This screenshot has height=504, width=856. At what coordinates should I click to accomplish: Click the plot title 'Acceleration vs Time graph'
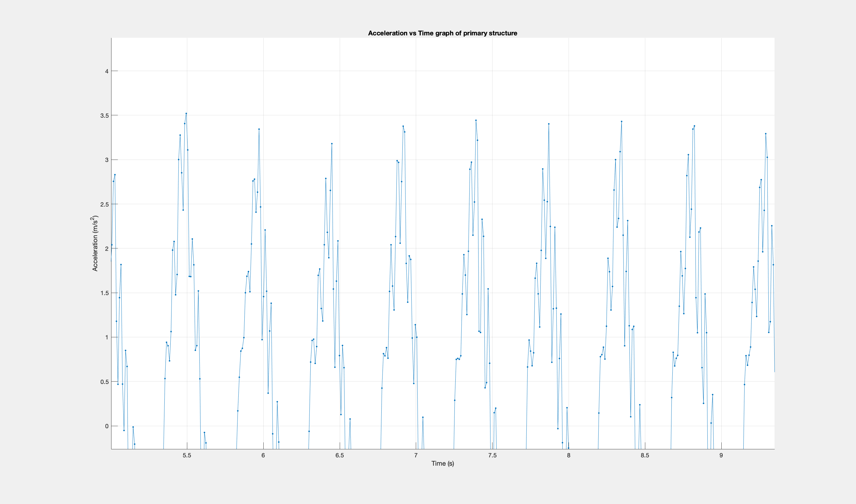coord(442,33)
